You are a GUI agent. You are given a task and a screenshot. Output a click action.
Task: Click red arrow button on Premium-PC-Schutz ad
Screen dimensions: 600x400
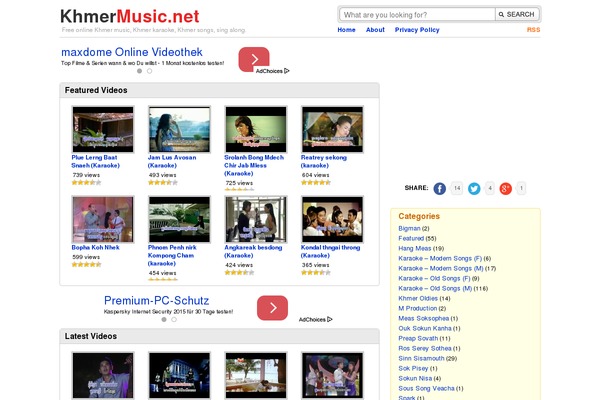tap(272, 308)
